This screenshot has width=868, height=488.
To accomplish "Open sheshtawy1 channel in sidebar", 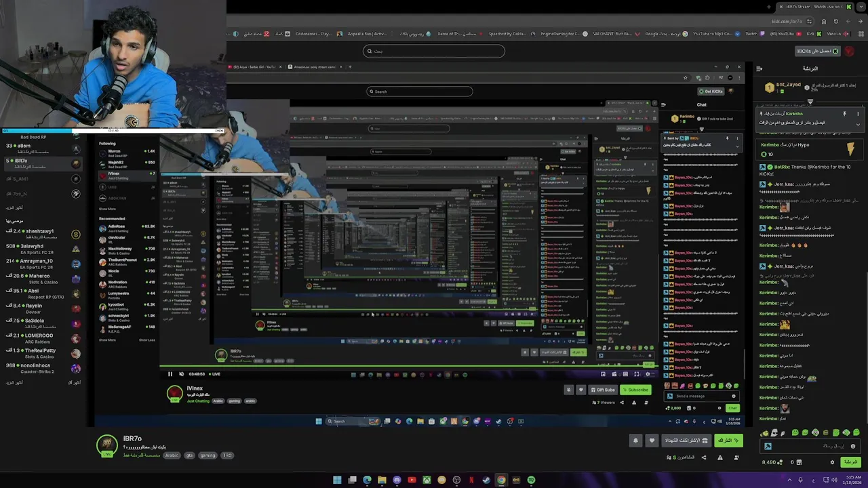I will point(42,234).
